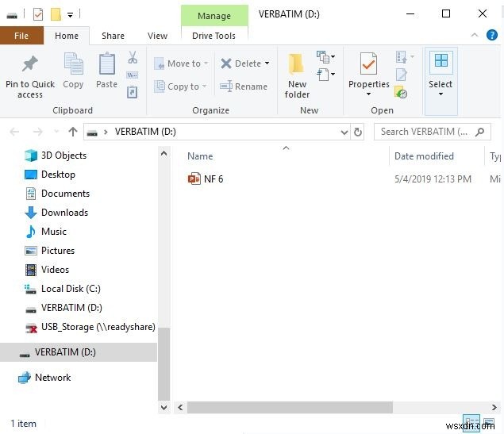The image size is (504, 434).
Task: Click the Refresh icon beside address bar
Action: [x=358, y=132]
